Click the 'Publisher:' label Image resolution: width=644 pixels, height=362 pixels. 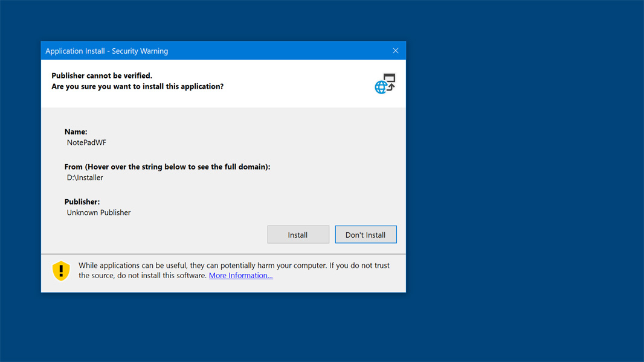click(82, 202)
